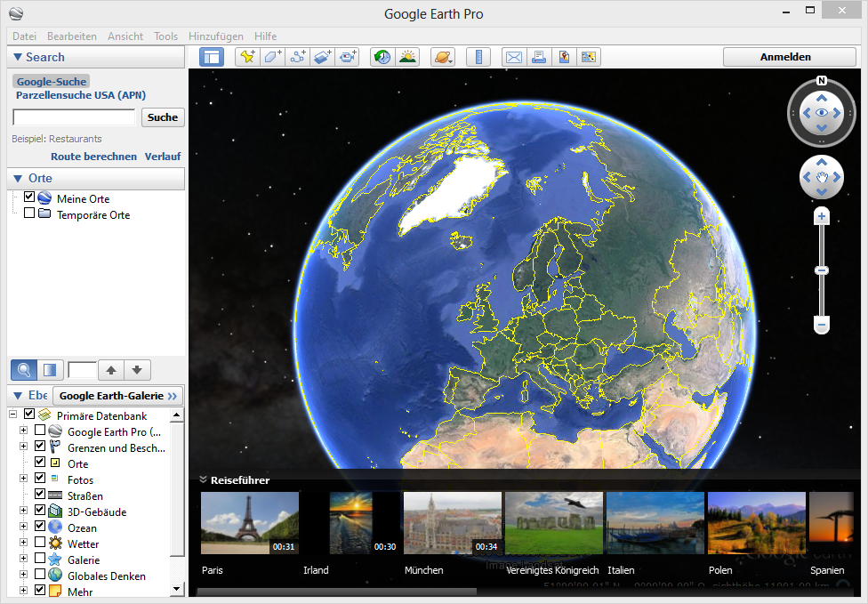The height and width of the screenshot is (604, 868).
Task: Look up using the look joystick arrow
Action: tap(822, 98)
